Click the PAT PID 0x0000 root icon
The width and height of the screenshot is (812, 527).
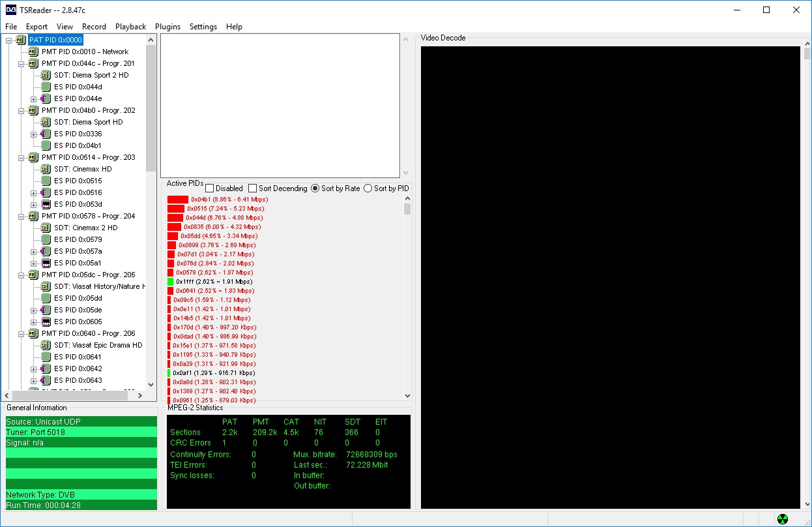pos(21,40)
